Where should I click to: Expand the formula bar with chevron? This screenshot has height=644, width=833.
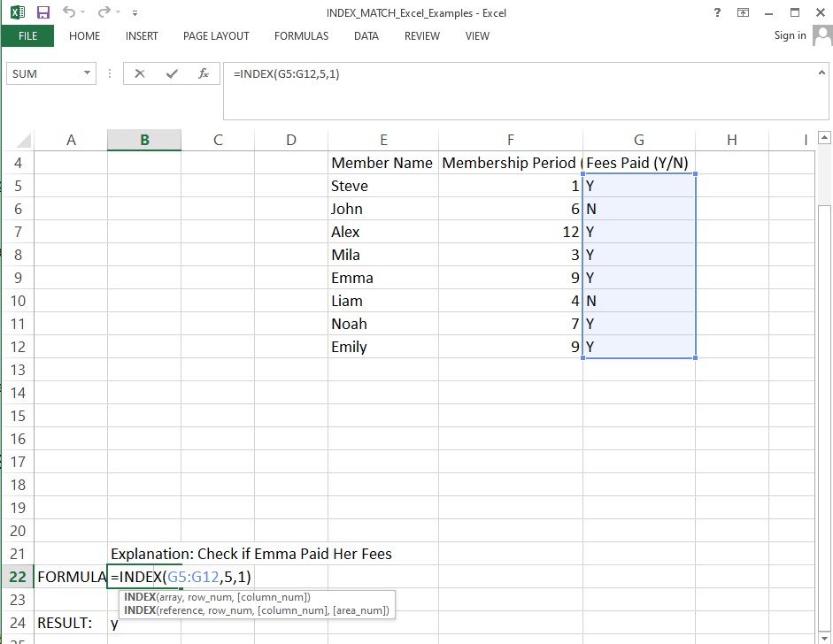(x=821, y=73)
